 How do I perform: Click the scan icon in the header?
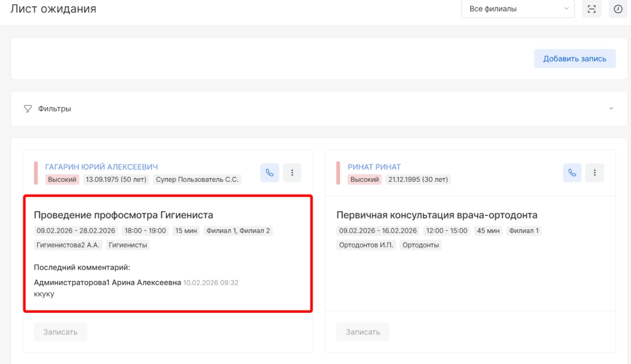tap(592, 9)
